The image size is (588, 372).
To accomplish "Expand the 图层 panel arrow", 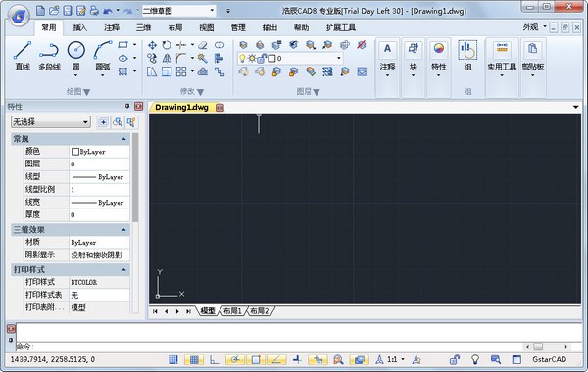I will pyautogui.click(x=317, y=92).
